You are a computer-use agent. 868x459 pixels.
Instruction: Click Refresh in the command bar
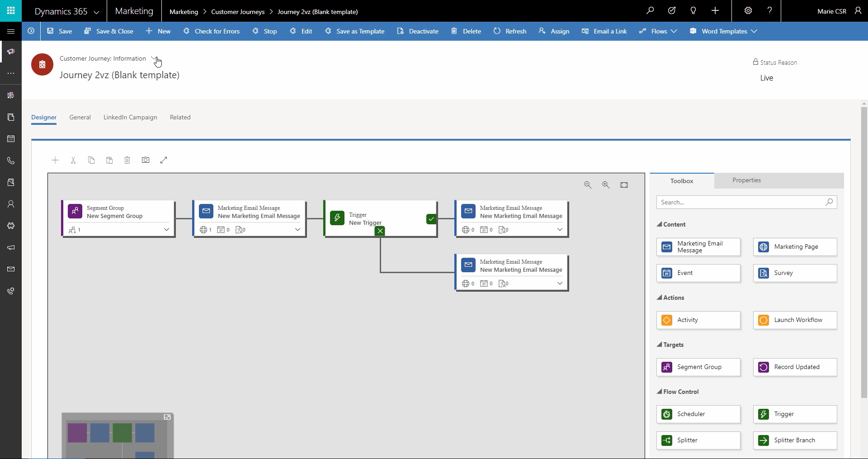[x=510, y=31]
